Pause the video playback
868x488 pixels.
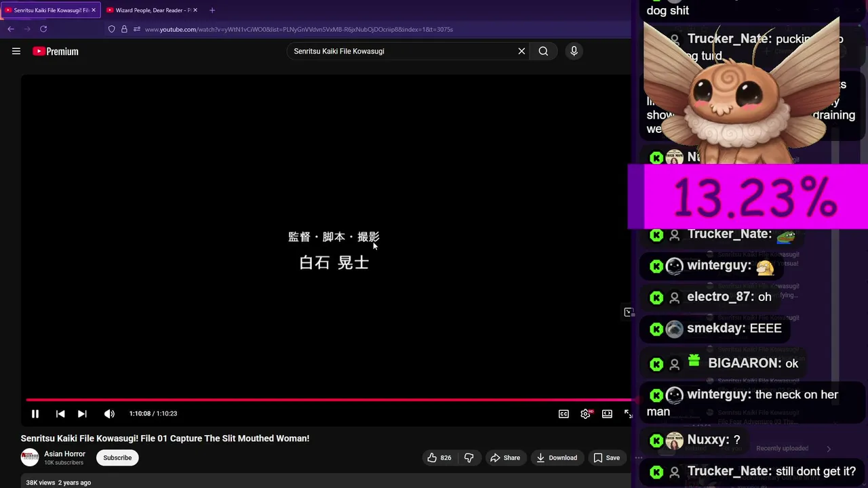pyautogui.click(x=35, y=413)
